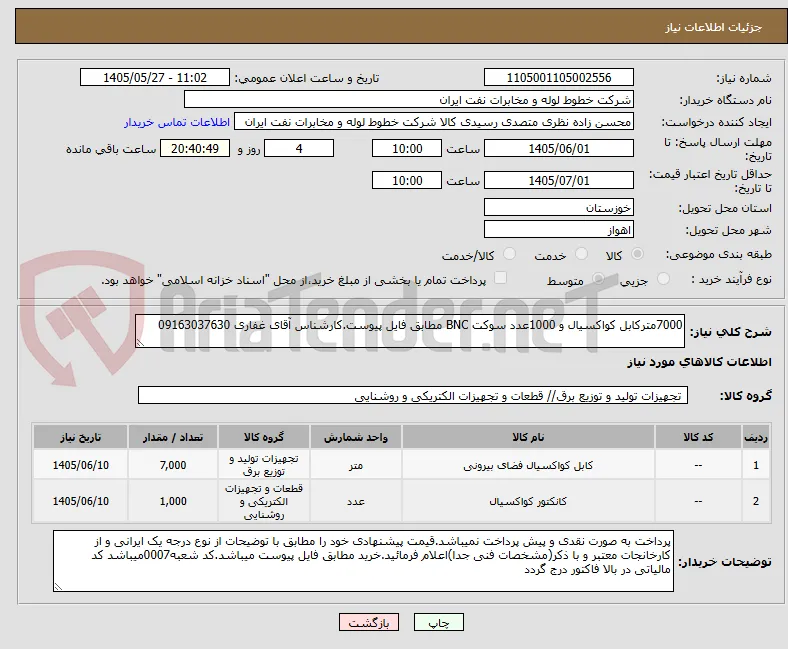Click the گروه کالا field

coord(413,395)
